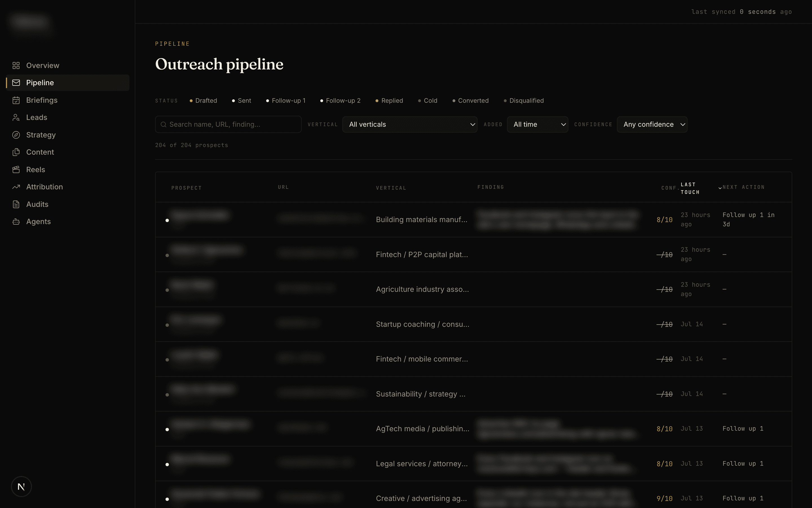Toggle the Sent status filter

coord(242,100)
